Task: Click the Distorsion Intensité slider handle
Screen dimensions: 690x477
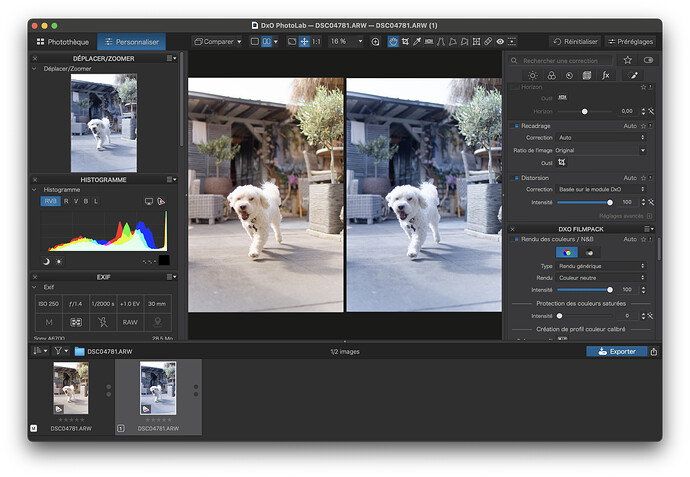Action: (610, 202)
